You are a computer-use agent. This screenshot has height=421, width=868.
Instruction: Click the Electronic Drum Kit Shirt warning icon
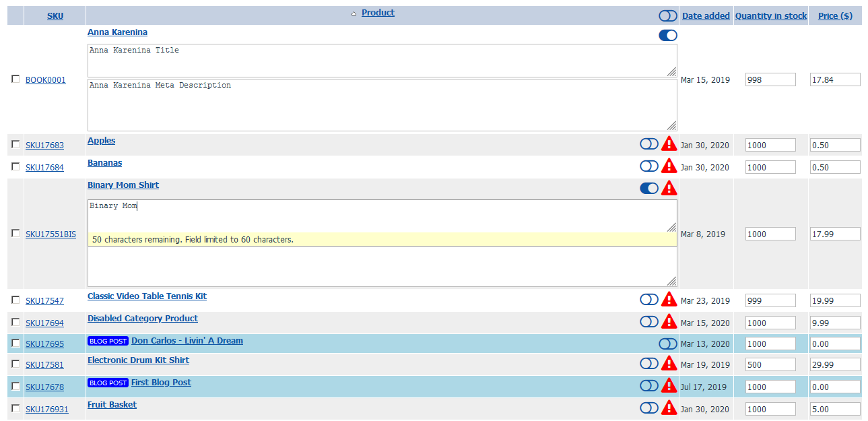[669, 363]
